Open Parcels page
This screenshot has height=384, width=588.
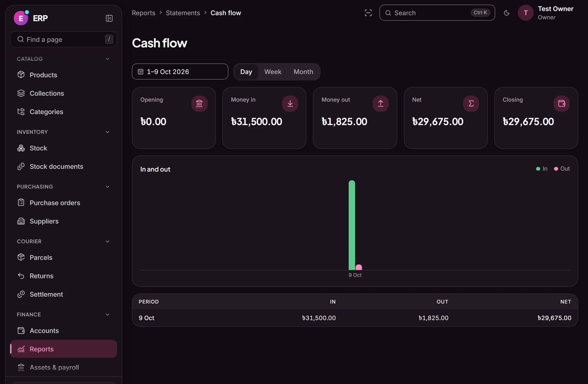63,257
